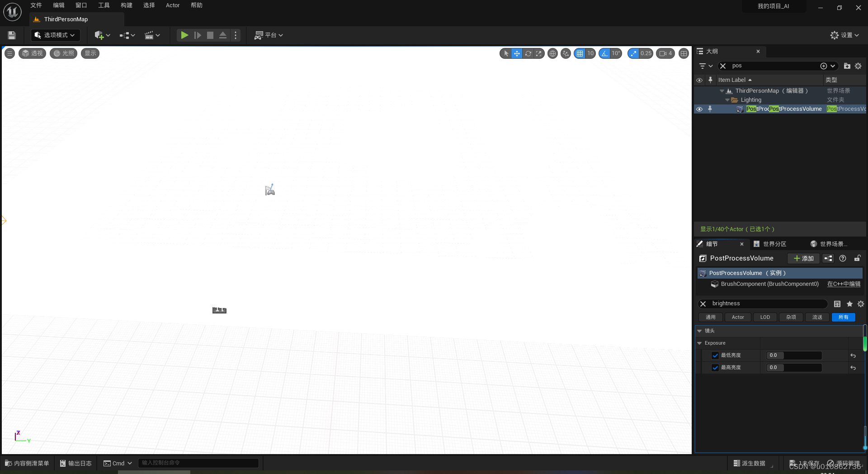Open the 平台 platforms dropdown
Viewport: 868px width, 474px height.
pyautogui.click(x=269, y=35)
